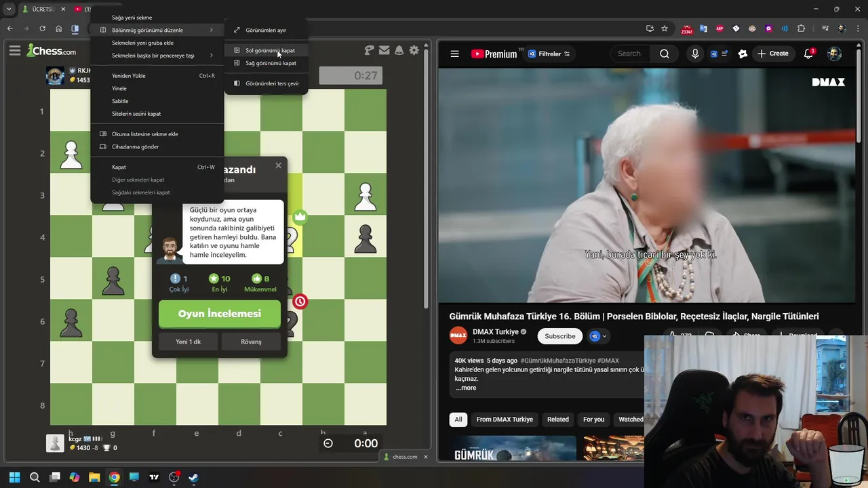868x488 pixels.
Task: Open tab search dropdown arrow
Action: tap(9, 9)
